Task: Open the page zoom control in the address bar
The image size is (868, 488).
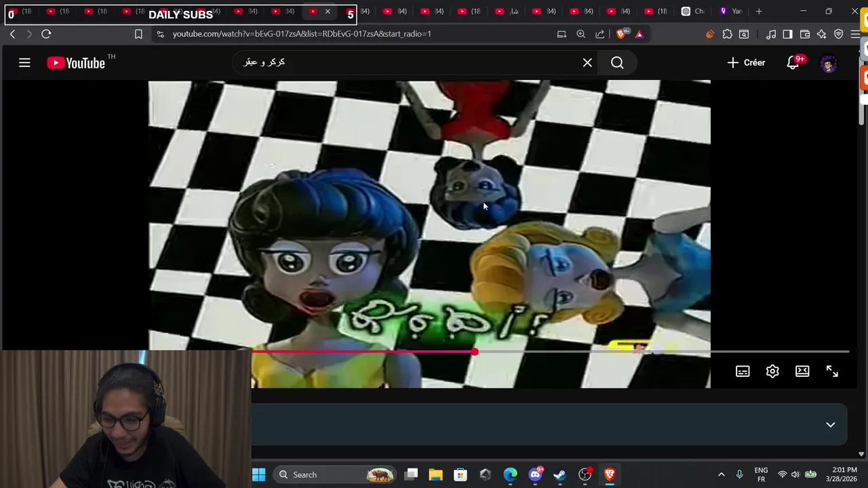Action: point(581,34)
